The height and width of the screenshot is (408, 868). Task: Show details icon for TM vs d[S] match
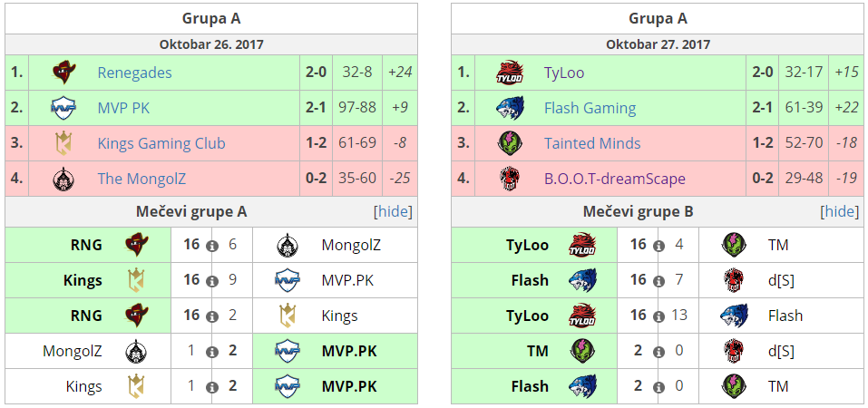[x=658, y=352]
